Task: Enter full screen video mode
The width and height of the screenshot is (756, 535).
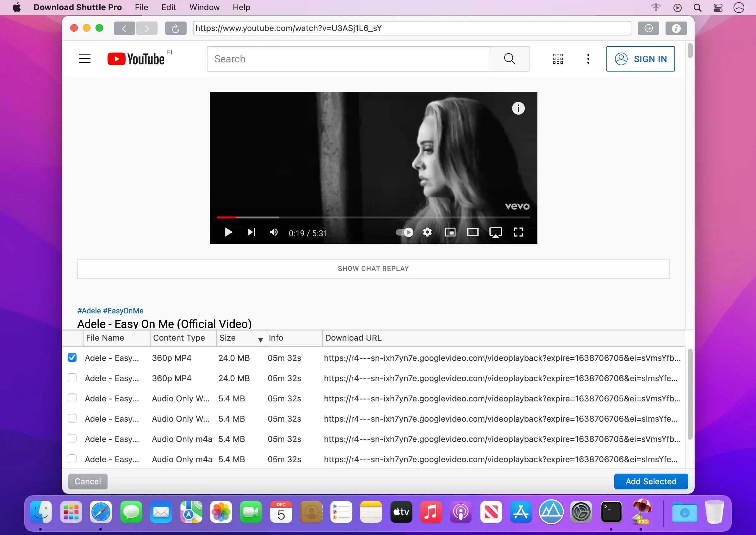Action: tap(518, 232)
